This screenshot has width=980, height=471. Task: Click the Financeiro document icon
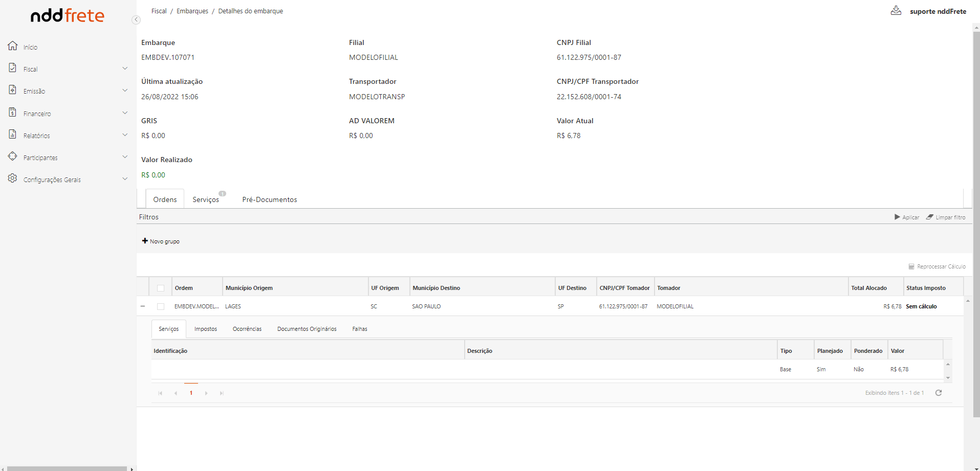click(x=13, y=113)
